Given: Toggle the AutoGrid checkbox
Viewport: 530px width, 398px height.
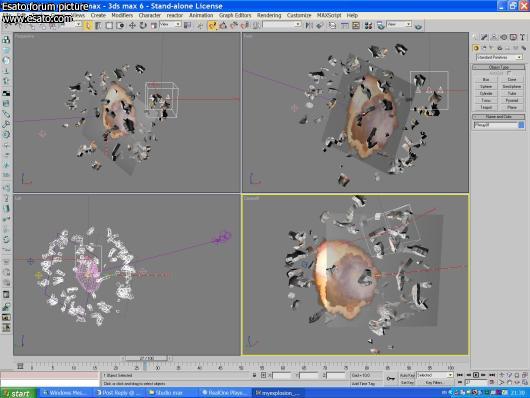Looking at the screenshot, I should [509, 73].
